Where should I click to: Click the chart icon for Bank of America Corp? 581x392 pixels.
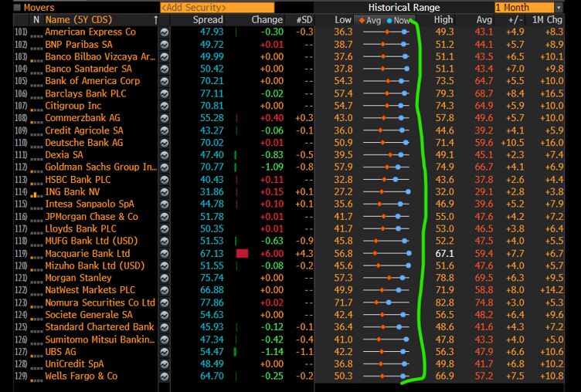[164, 82]
